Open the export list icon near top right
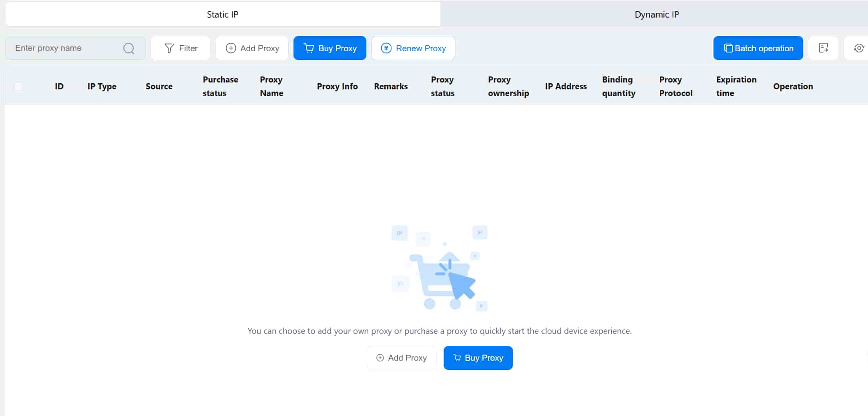Image resolution: width=868 pixels, height=416 pixels. tap(824, 48)
